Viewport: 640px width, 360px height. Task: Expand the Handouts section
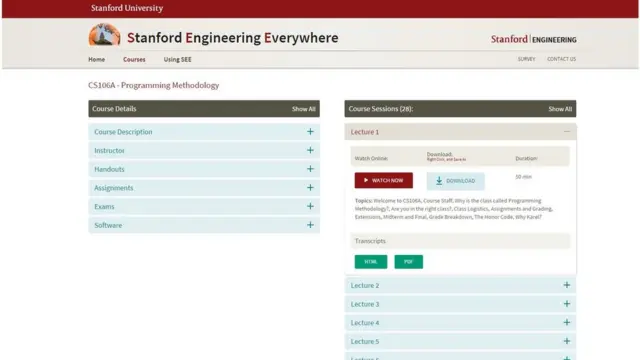204,169
